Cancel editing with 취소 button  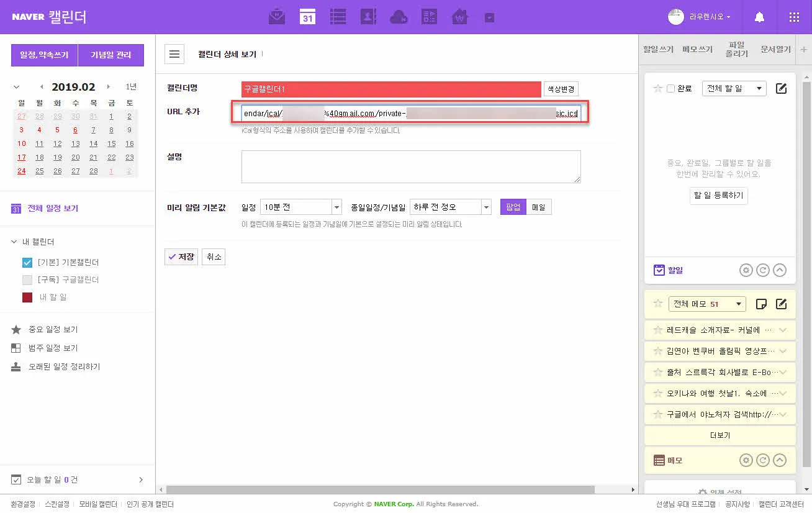pos(214,256)
